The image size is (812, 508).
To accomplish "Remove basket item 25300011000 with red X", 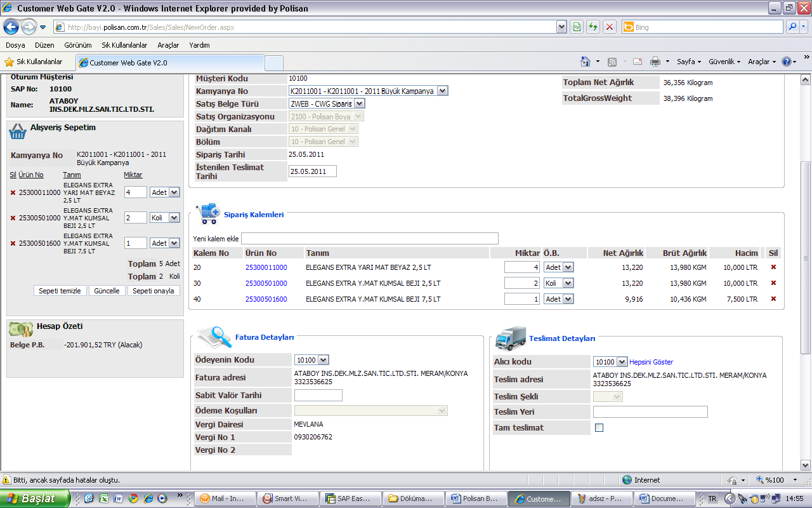I will [13, 192].
